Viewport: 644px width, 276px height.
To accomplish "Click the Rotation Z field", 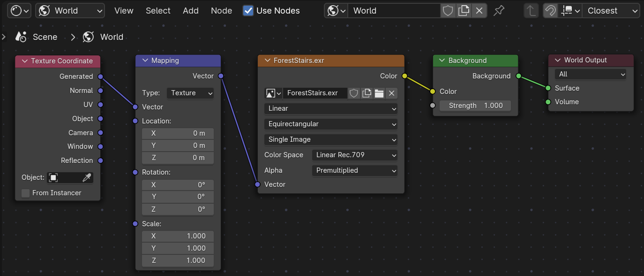I will 178,209.
